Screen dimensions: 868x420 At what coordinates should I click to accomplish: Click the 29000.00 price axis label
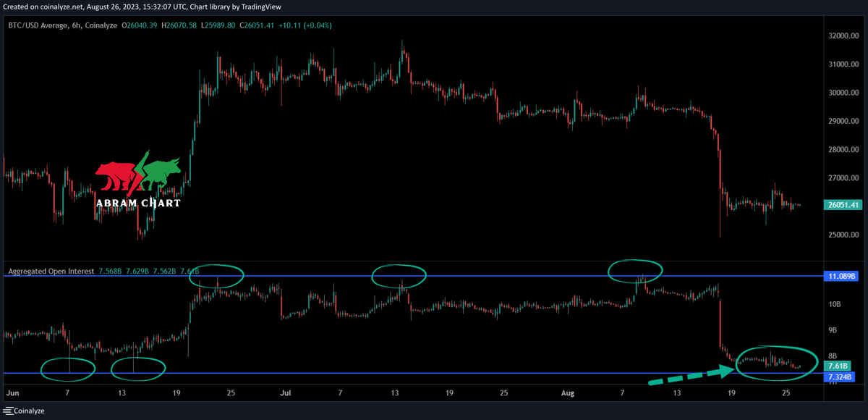tap(843, 121)
